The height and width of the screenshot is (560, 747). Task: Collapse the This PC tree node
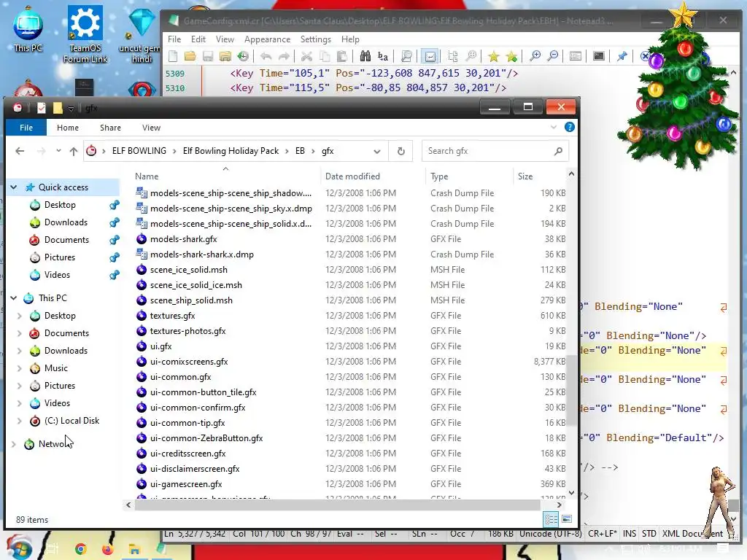point(14,298)
